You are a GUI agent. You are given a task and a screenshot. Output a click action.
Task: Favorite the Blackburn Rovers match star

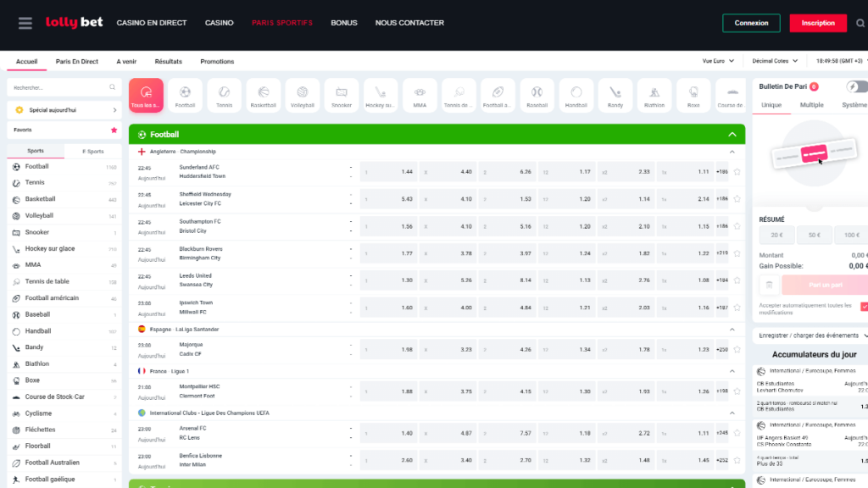[x=737, y=253]
